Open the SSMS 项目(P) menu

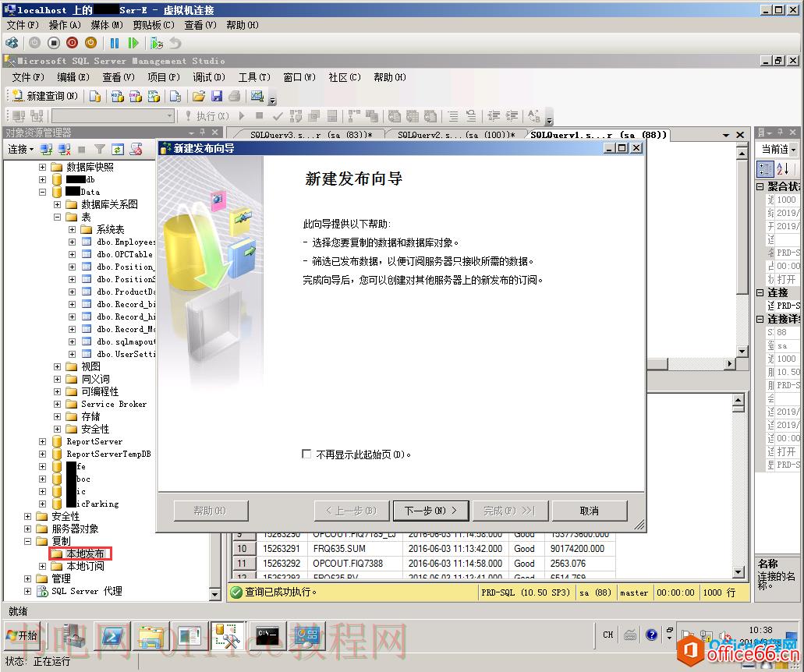coord(164,77)
